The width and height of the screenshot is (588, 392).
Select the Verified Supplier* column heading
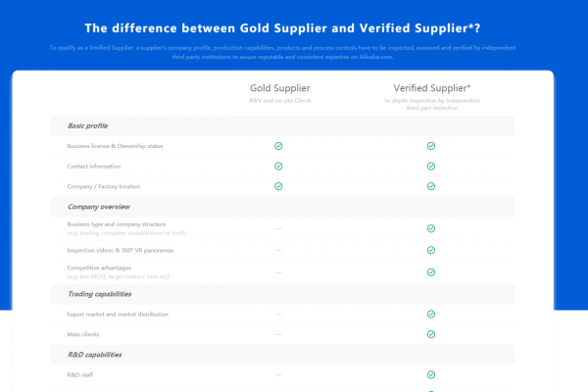(431, 88)
